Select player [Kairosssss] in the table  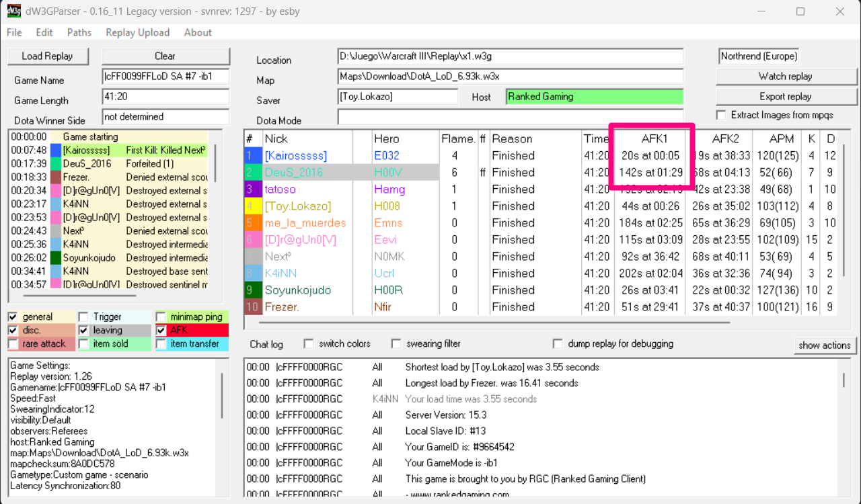click(296, 156)
